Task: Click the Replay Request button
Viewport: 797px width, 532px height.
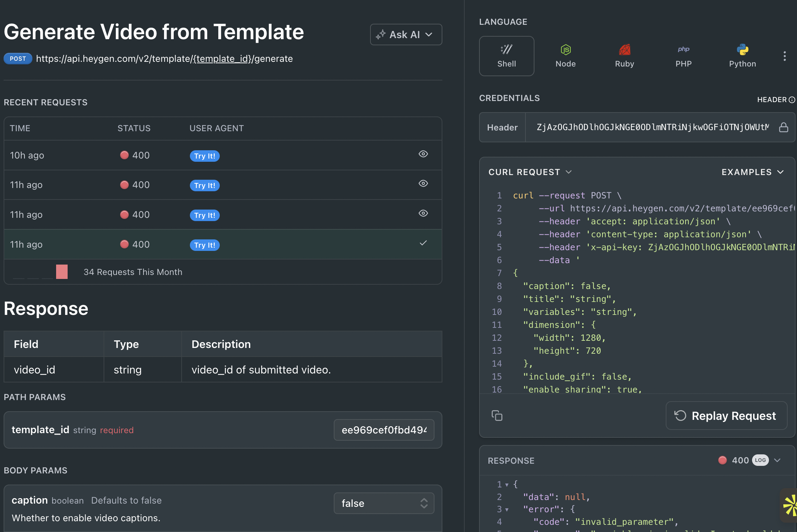Action: (x=726, y=416)
